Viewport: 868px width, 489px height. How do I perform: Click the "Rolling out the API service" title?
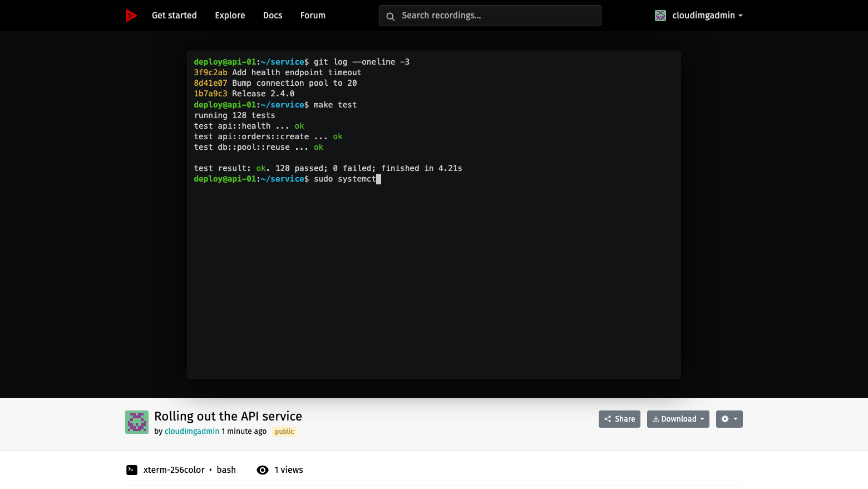tap(228, 416)
